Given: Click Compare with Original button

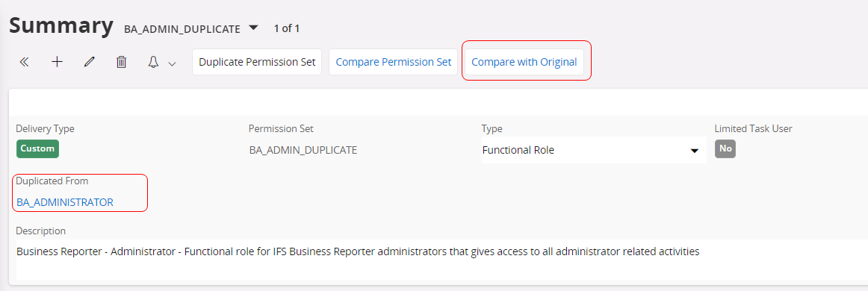Looking at the screenshot, I should point(524,62).
